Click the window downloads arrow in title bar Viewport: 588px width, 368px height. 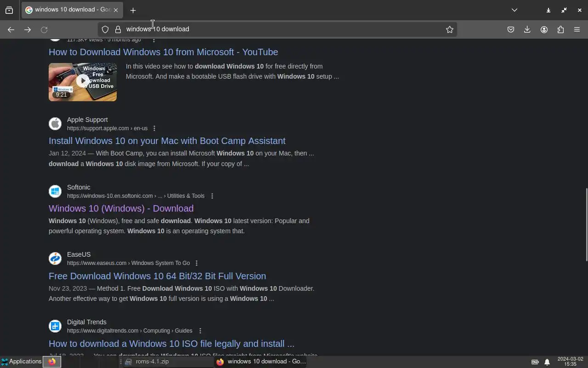click(548, 10)
